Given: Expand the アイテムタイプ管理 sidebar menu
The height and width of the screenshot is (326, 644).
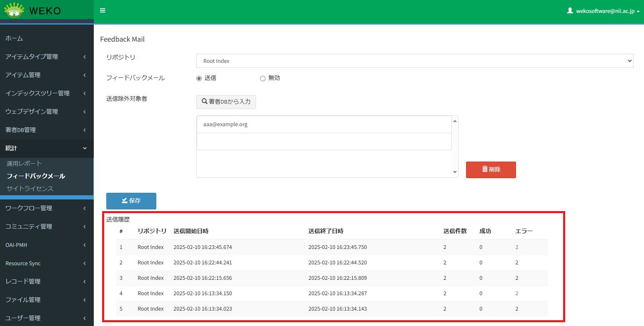Looking at the screenshot, I should 47,57.
